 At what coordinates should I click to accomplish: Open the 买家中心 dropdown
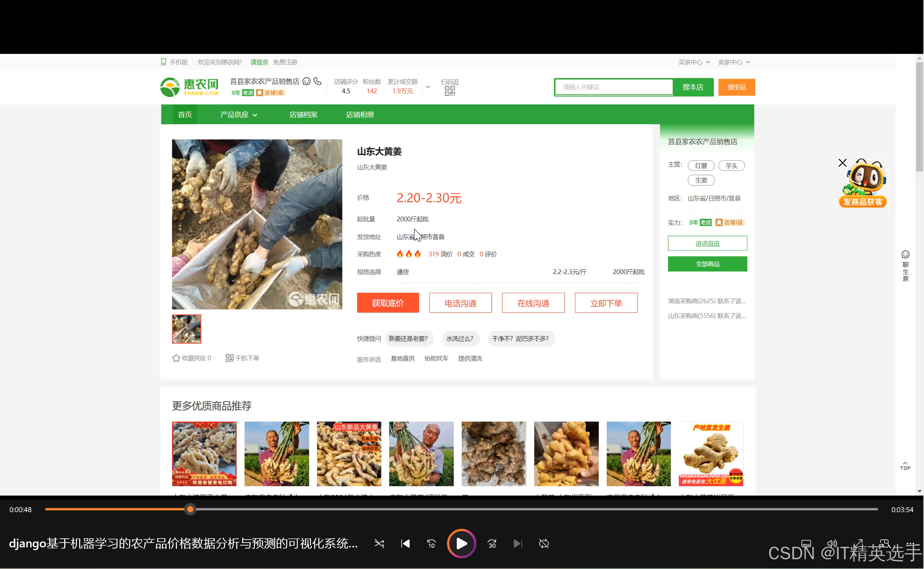694,62
